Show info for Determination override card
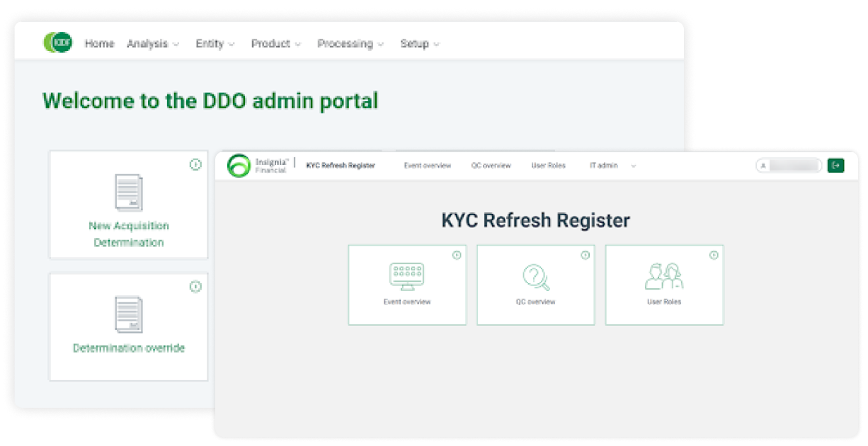868x446 pixels. (195, 287)
